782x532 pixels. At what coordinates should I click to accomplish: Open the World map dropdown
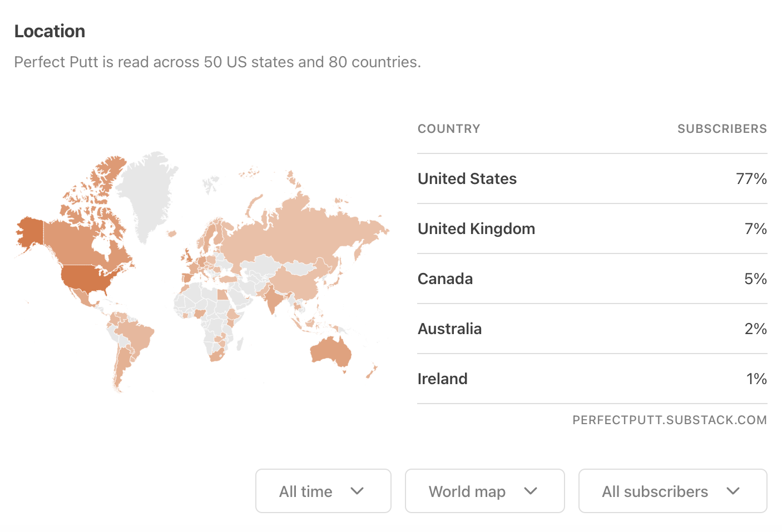(484, 491)
